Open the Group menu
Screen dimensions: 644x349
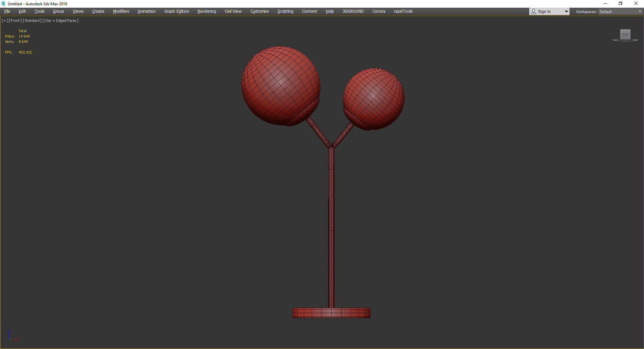tap(58, 11)
